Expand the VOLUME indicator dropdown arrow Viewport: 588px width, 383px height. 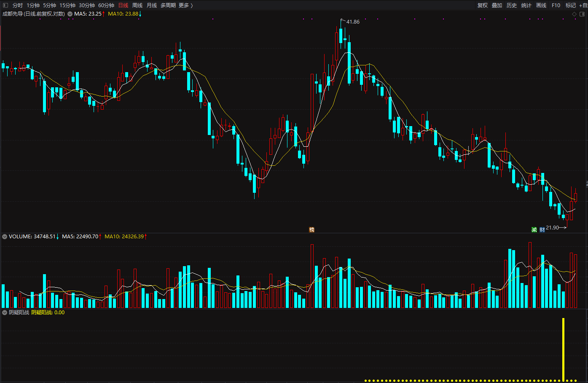(5, 237)
